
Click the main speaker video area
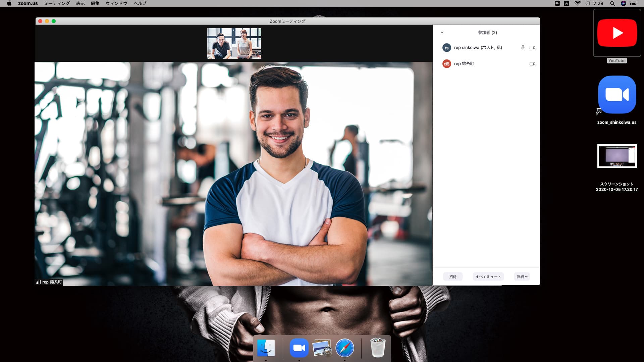(233, 174)
